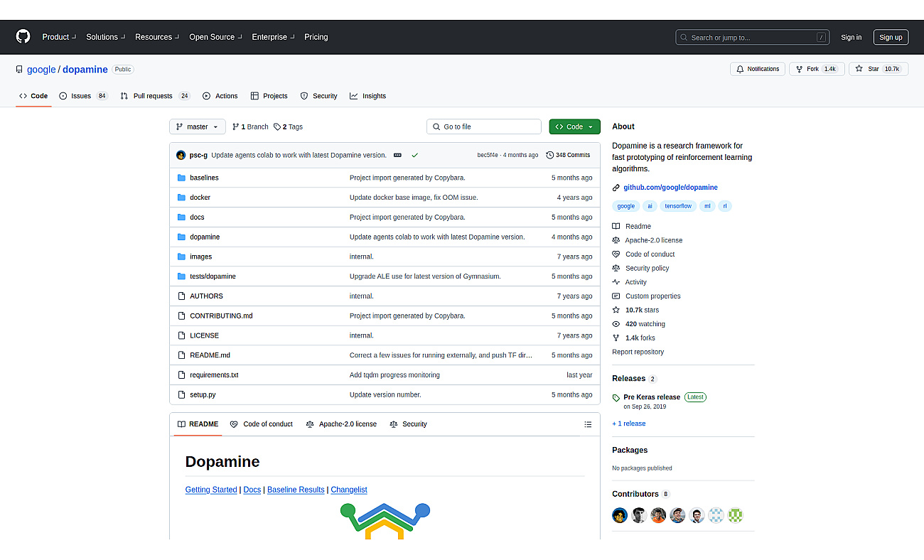
Task: Switch to Issues tab
Action: click(x=83, y=96)
